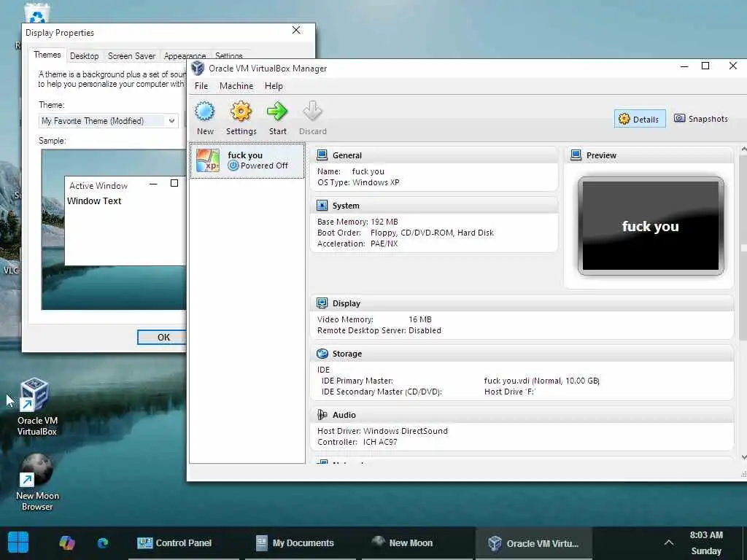Switch to Control Panel taskbar item
747x560 pixels.
coord(183,542)
